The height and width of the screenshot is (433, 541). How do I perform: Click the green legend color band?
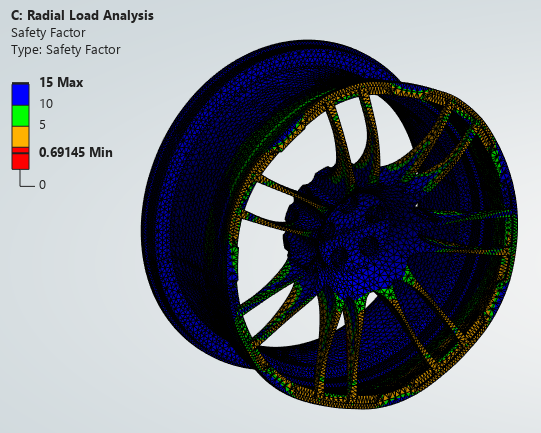[20, 116]
